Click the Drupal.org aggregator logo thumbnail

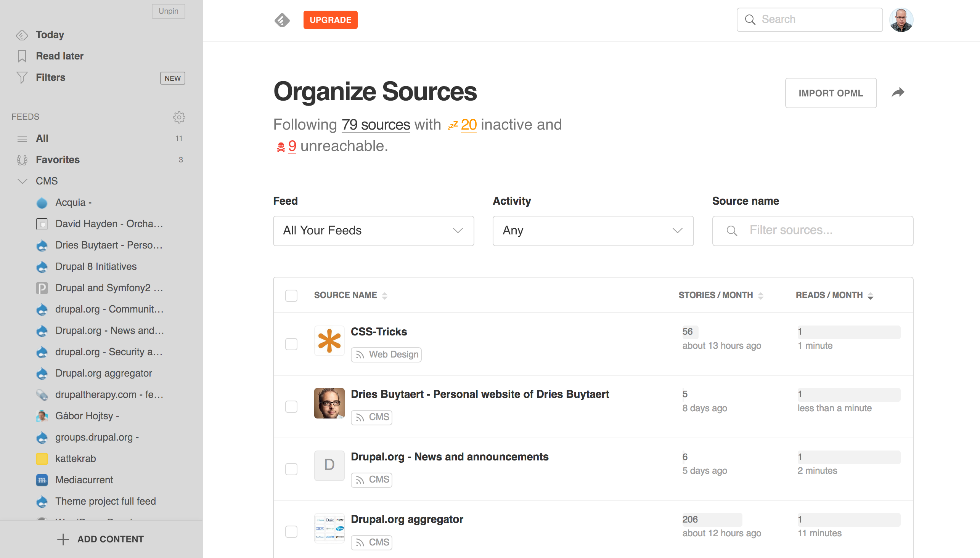click(x=329, y=528)
